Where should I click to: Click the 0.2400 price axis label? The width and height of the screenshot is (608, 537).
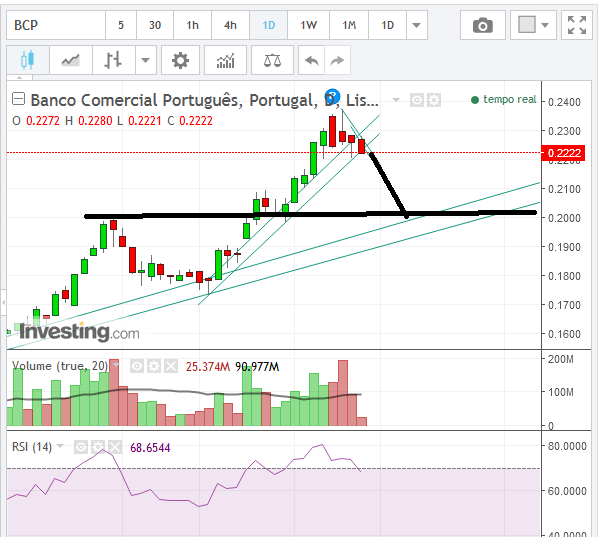click(564, 102)
